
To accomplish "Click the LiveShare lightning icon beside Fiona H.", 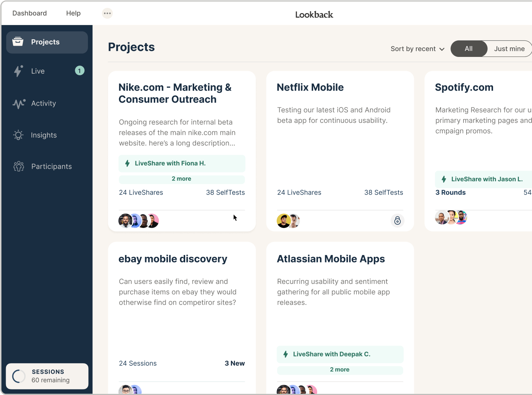I will (127, 163).
